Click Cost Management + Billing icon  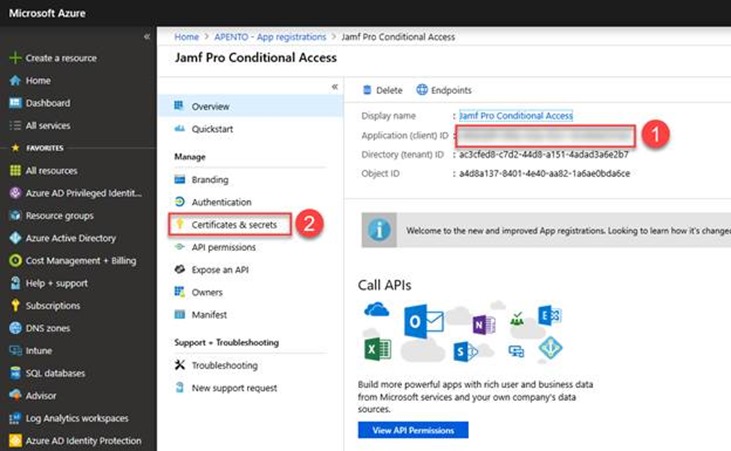[15, 260]
